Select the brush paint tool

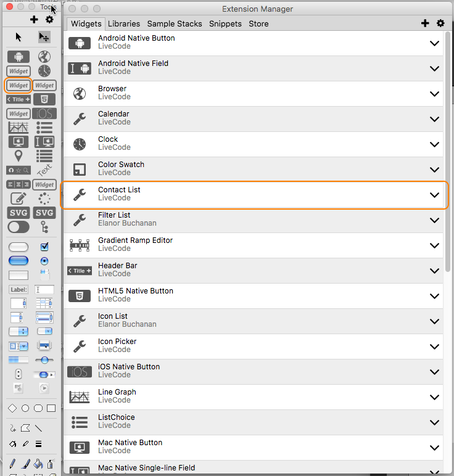pyautogui.click(x=25, y=464)
